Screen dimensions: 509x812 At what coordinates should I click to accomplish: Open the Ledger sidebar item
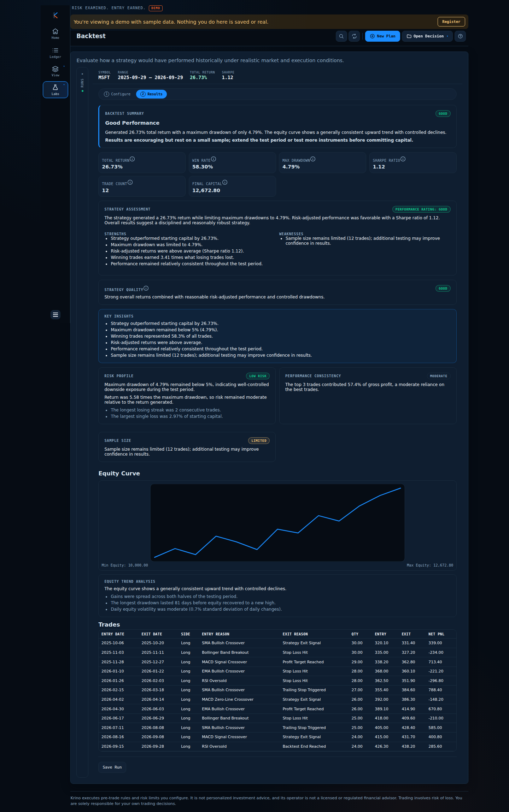(x=55, y=53)
